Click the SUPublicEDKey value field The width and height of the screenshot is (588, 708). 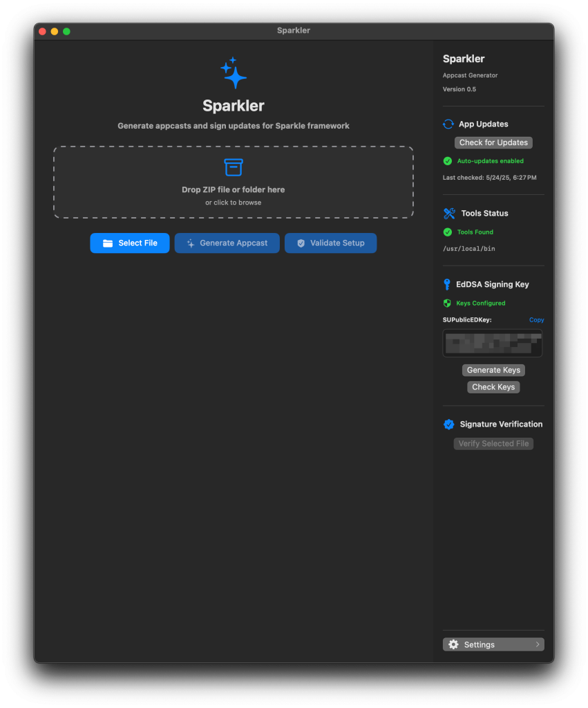493,344
